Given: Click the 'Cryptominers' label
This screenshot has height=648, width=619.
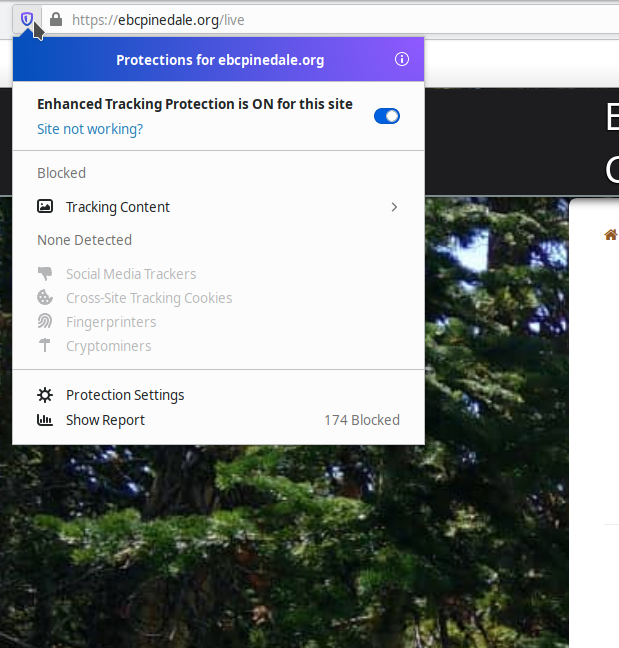Looking at the screenshot, I should click(x=109, y=346).
